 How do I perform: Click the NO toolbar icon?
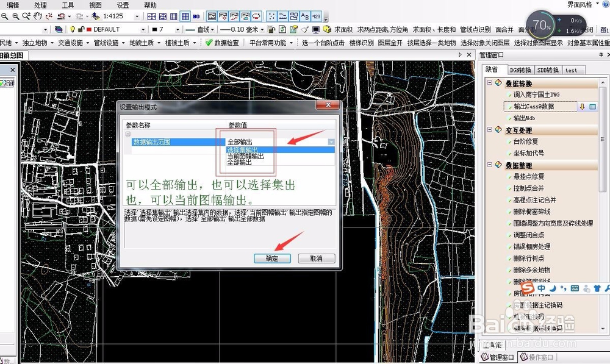(196, 16)
